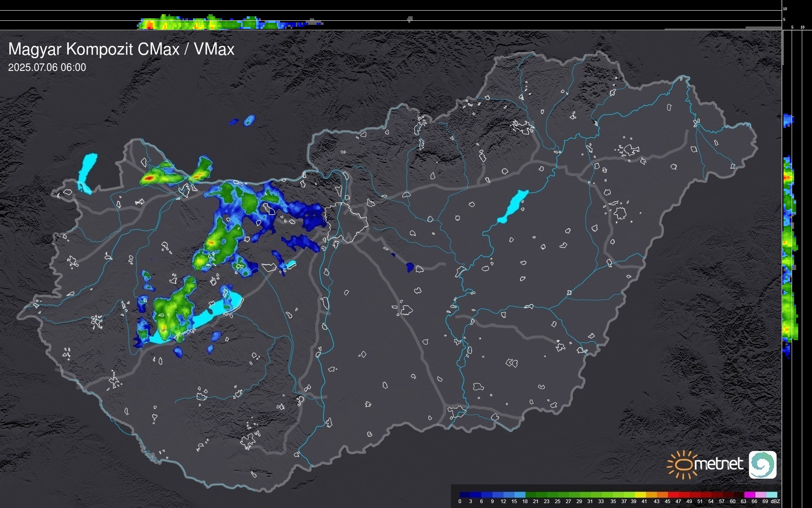Click the Magyar Kompozit CMax / VMax title
This screenshot has height=508, width=812.
tap(121, 49)
